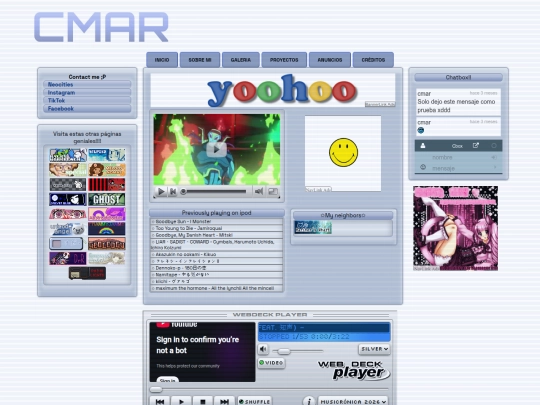Play the Webdeck track
The image size is (540, 405).
(x=181, y=401)
